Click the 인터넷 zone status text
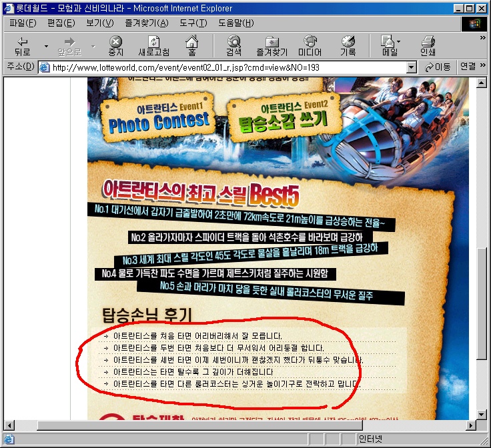This screenshot has height=448, width=491. click(x=370, y=439)
